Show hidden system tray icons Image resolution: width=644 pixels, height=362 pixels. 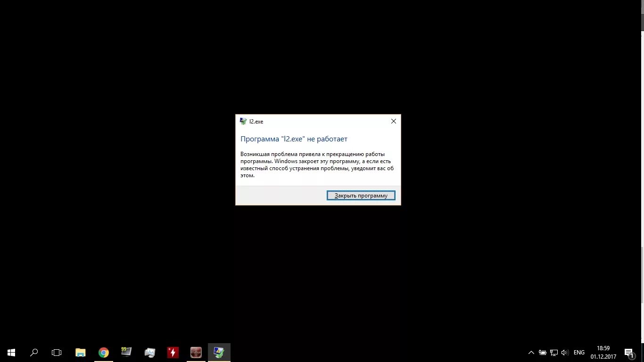[x=531, y=353]
